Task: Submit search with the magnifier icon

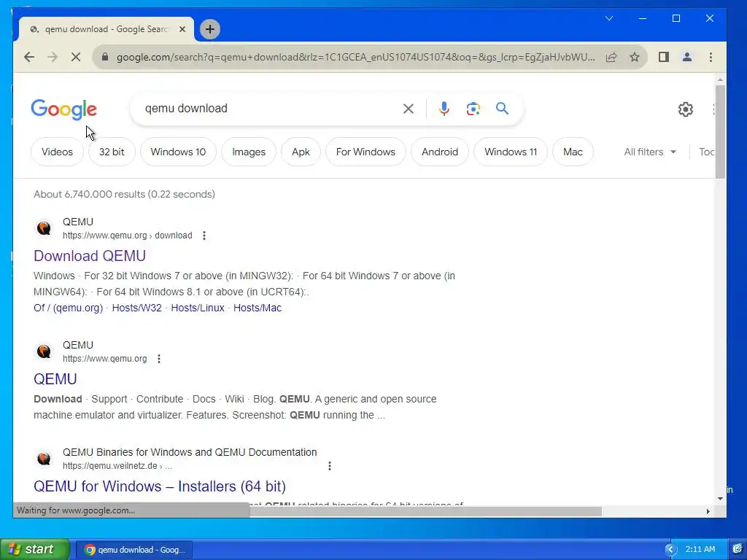Action: click(x=502, y=109)
